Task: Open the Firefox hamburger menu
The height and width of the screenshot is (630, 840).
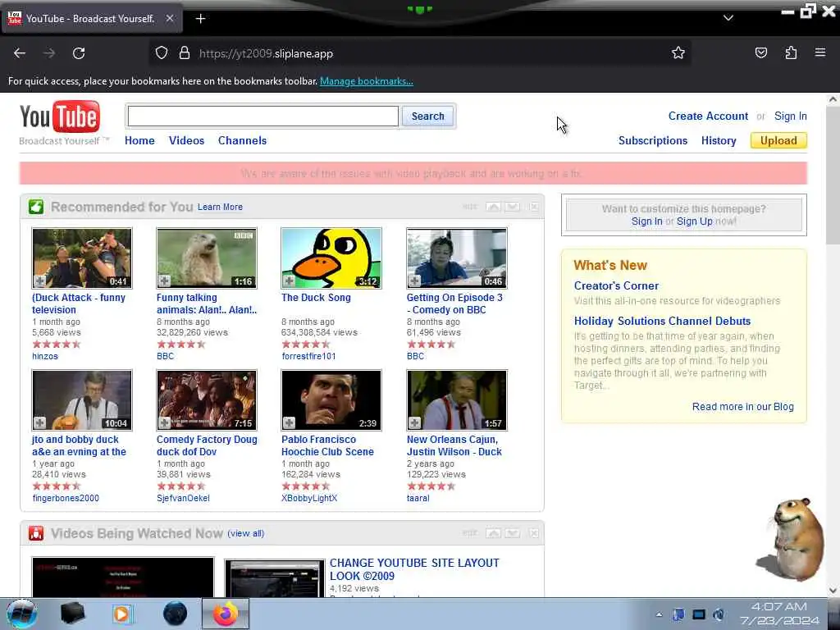Action: coord(820,52)
